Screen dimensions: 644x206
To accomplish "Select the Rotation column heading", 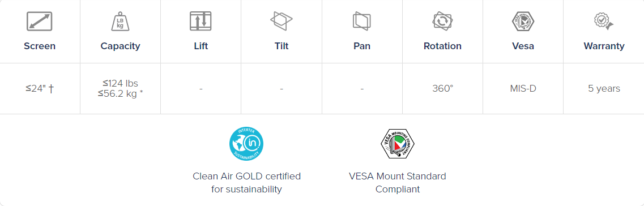I will pyautogui.click(x=442, y=46).
